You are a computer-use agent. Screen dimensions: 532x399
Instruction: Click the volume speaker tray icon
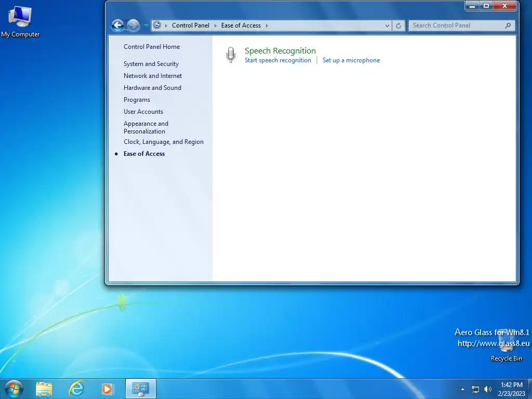[x=487, y=389]
